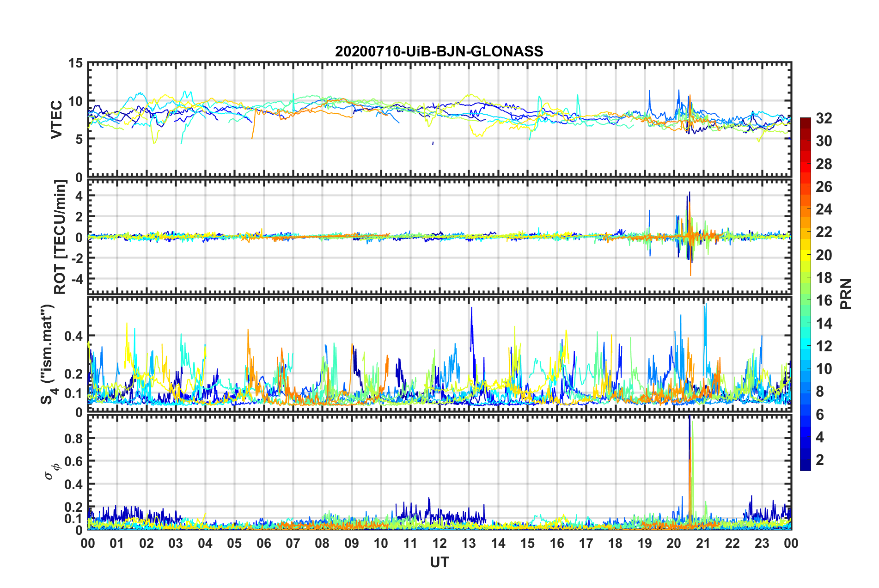
Task: Click x-axis hour label 07
Action: tap(293, 543)
